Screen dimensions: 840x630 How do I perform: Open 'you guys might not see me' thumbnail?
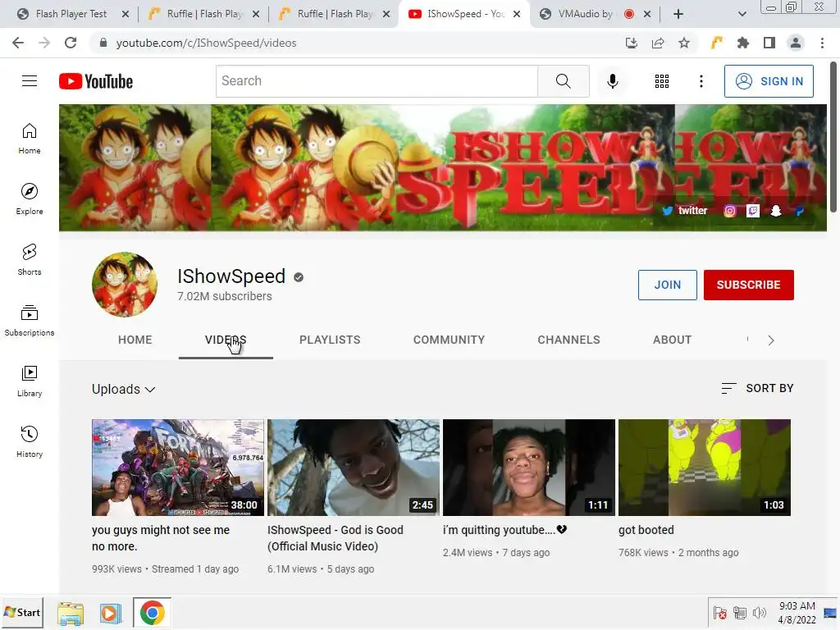pyautogui.click(x=178, y=468)
